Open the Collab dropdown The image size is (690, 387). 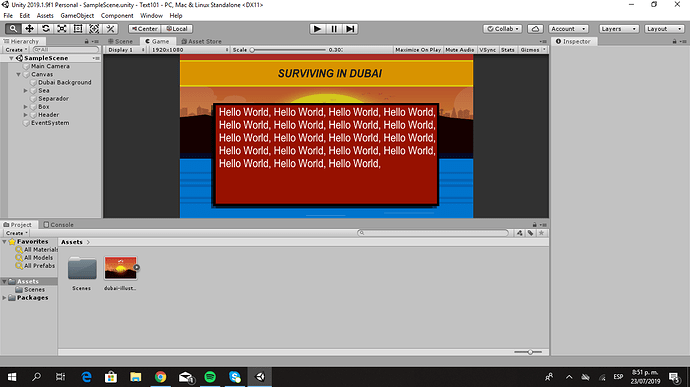(503, 29)
